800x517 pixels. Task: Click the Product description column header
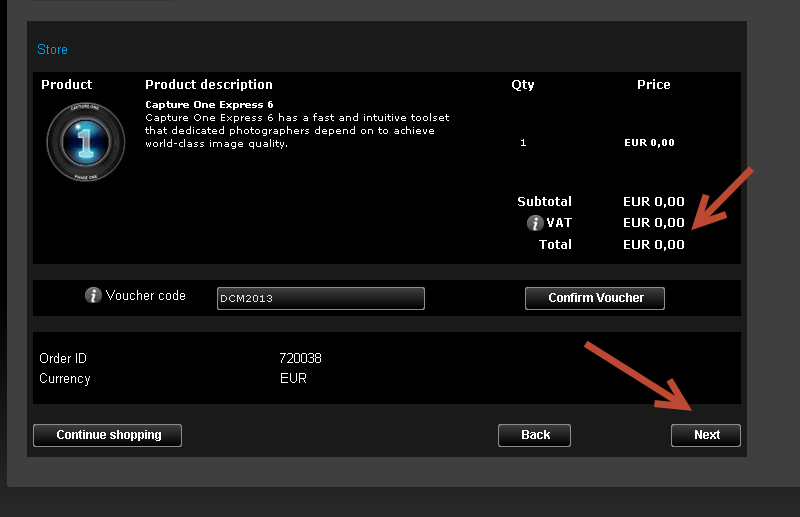tap(209, 85)
